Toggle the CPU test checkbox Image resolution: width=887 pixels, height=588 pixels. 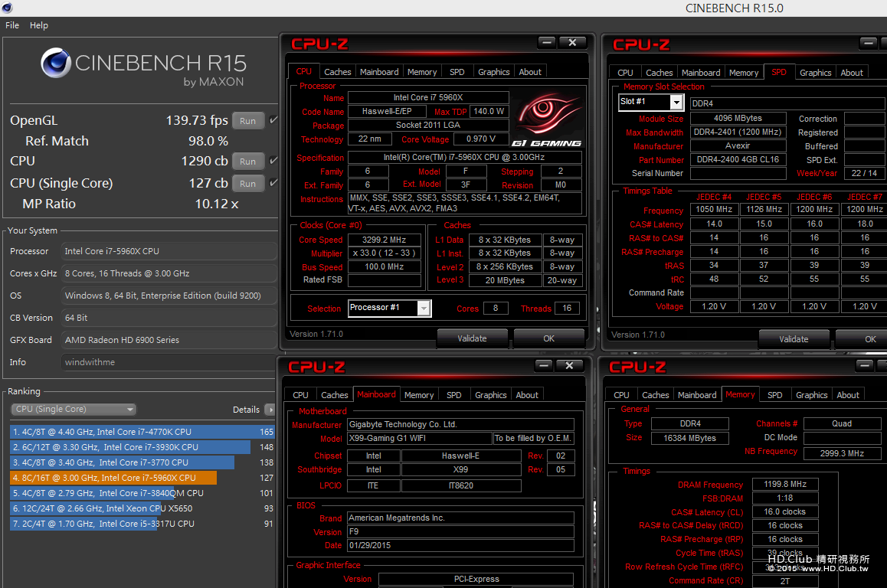point(273,161)
